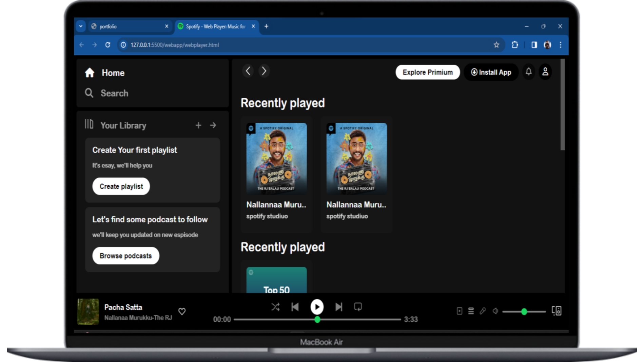The height and width of the screenshot is (362, 644).
Task: Play the current track
Action: [317, 307]
